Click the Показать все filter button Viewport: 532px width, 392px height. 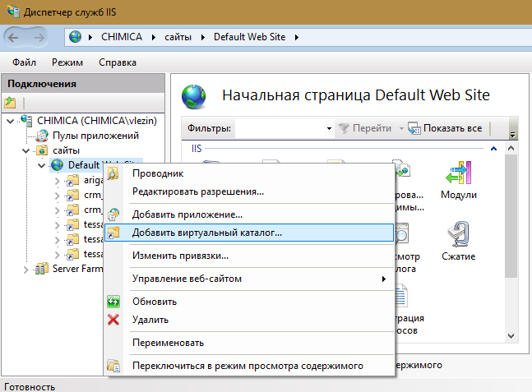point(445,128)
